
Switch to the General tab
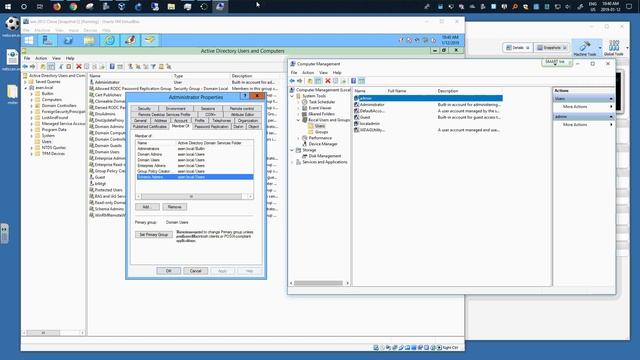[140, 120]
